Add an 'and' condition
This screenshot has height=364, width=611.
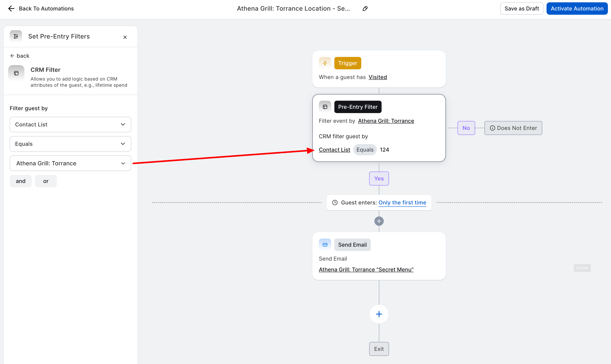point(21,181)
